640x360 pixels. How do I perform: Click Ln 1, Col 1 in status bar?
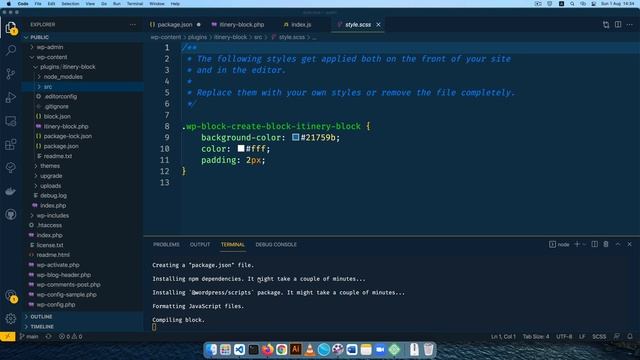pos(503,337)
